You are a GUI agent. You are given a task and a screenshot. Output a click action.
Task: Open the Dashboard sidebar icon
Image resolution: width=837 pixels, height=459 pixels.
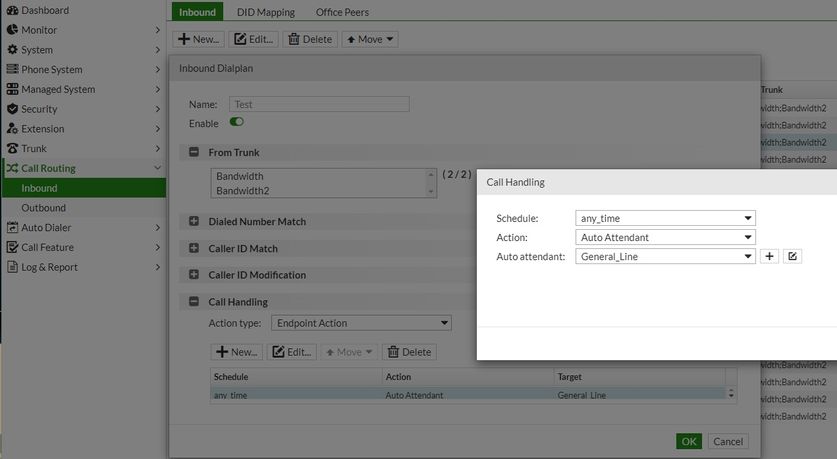(x=12, y=10)
